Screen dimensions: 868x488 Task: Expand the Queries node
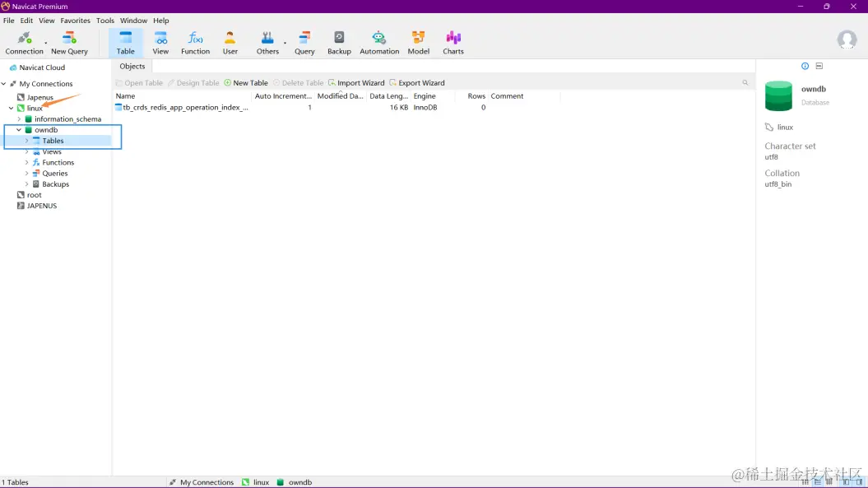pyautogui.click(x=26, y=174)
